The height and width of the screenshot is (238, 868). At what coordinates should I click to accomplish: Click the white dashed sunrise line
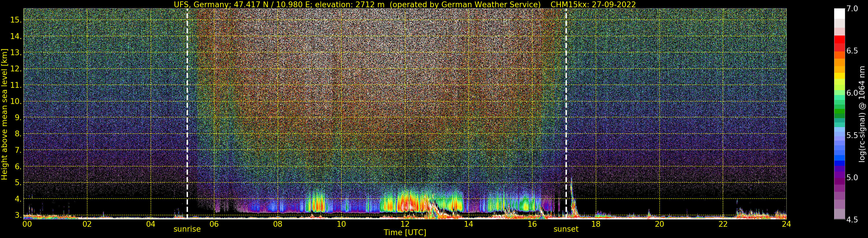coord(187,114)
